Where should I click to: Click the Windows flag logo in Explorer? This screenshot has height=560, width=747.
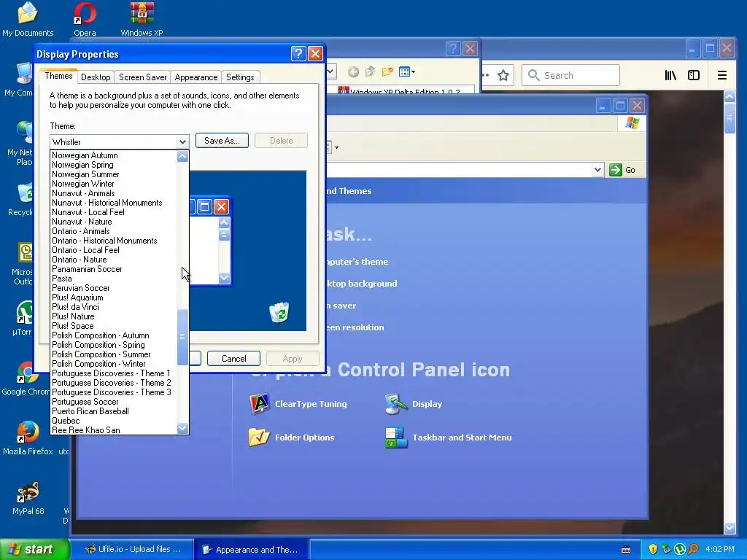click(x=632, y=123)
